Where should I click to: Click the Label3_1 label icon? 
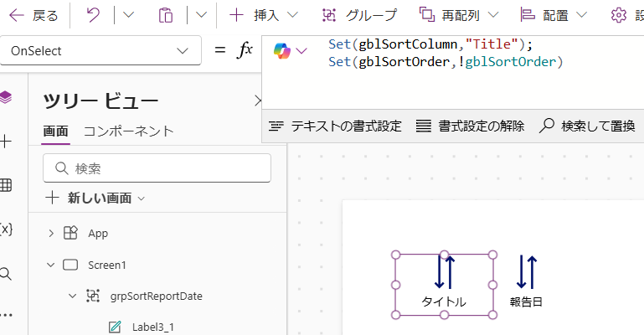115,327
